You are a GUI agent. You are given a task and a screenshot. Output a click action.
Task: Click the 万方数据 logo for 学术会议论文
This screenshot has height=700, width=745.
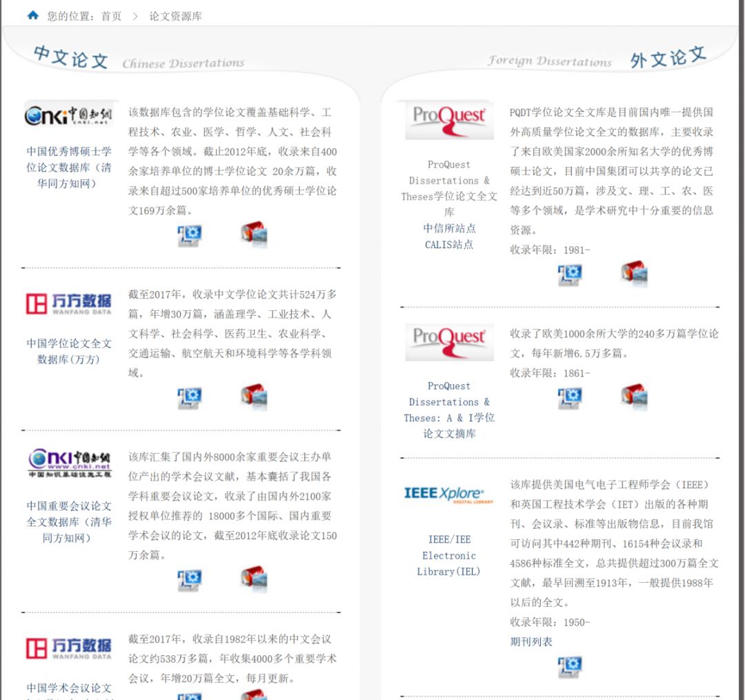(67, 647)
